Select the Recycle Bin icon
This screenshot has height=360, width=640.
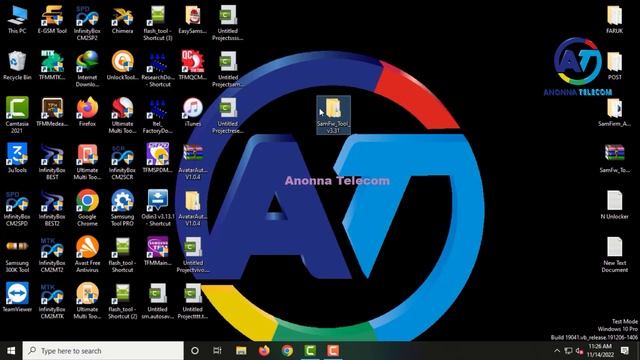(x=17, y=66)
